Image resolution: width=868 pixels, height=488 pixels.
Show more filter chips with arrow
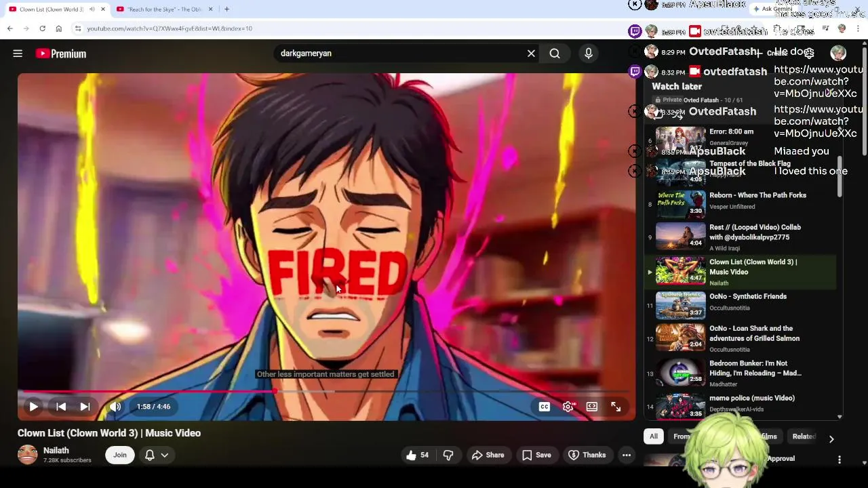pos(831,439)
